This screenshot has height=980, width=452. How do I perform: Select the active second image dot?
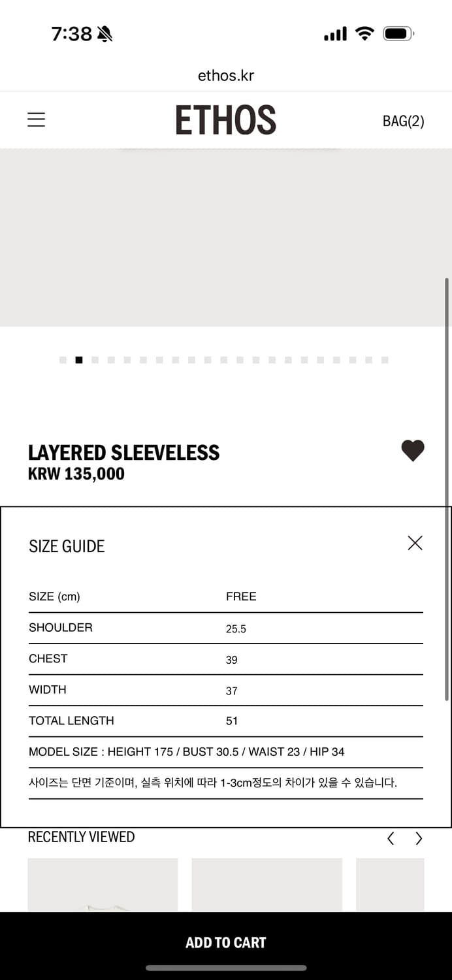79,360
